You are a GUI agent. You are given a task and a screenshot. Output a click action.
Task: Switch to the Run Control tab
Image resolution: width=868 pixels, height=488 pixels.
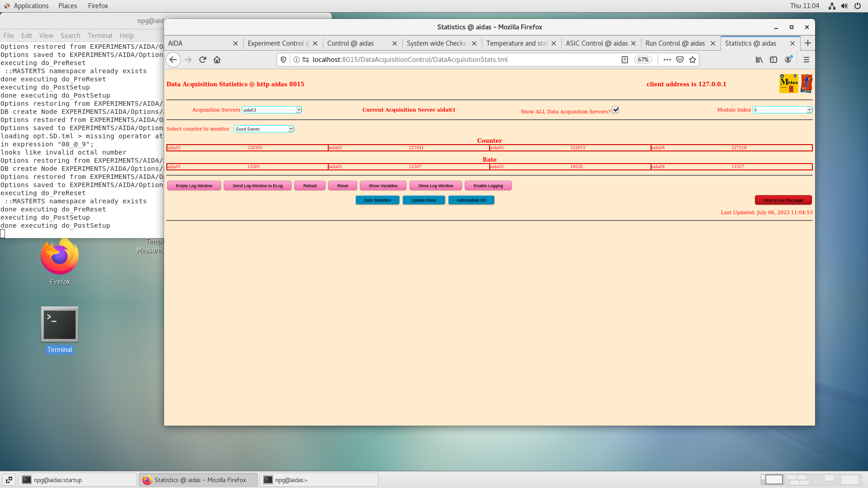pyautogui.click(x=675, y=43)
